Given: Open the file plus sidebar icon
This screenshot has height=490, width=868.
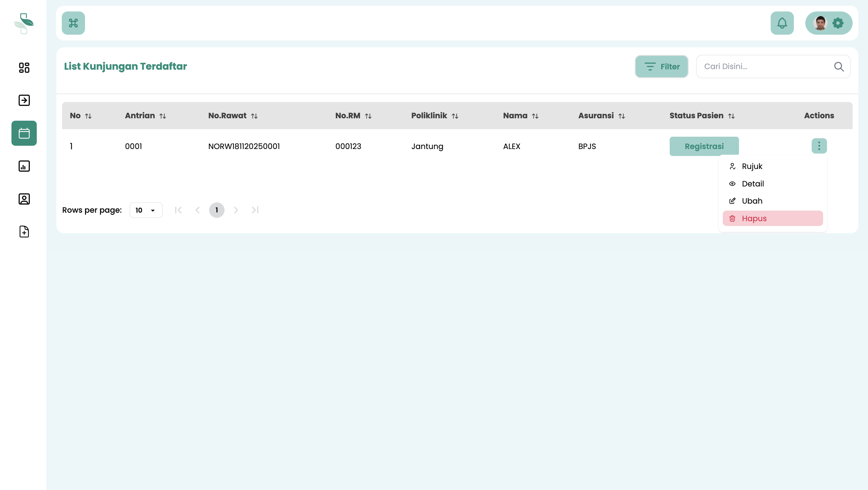Looking at the screenshot, I should pyautogui.click(x=24, y=232).
